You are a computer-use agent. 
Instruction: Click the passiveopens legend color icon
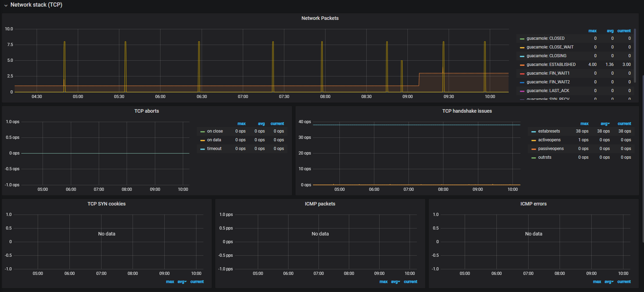click(x=533, y=149)
